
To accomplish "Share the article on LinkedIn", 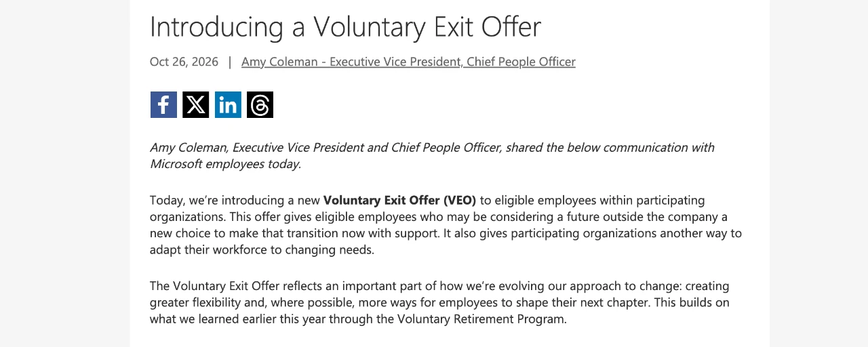I will [x=228, y=105].
